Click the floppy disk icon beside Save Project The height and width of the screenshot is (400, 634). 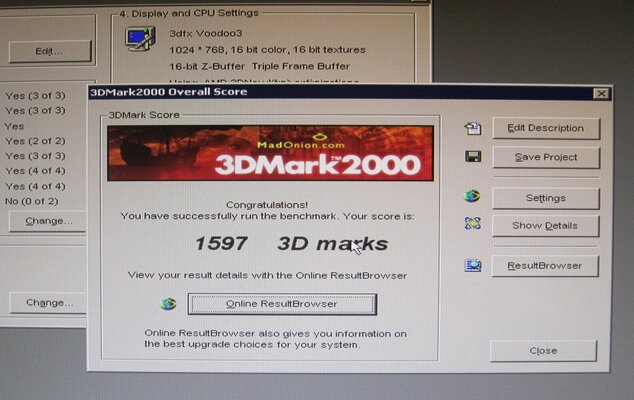tap(473, 157)
